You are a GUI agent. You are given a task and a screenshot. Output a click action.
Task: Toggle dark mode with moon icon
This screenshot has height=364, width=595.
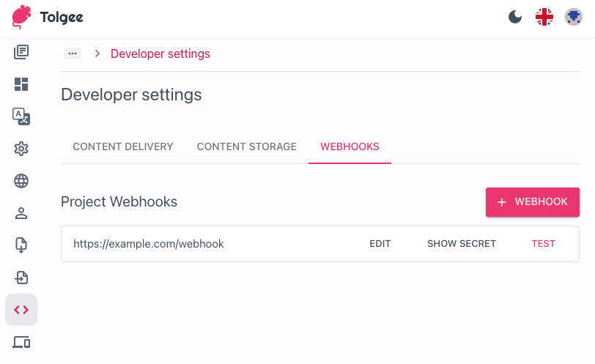tap(515, 17)
